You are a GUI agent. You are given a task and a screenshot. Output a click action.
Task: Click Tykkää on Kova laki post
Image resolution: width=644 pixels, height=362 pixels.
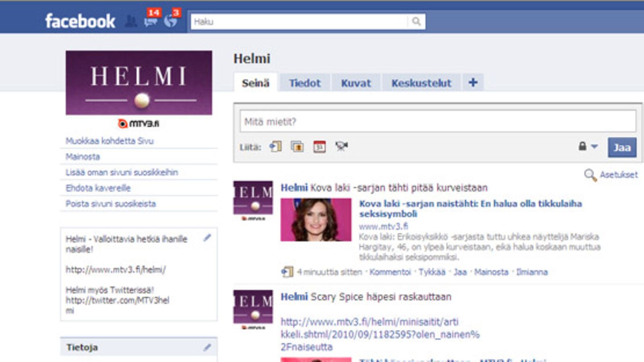coord(432,272)
